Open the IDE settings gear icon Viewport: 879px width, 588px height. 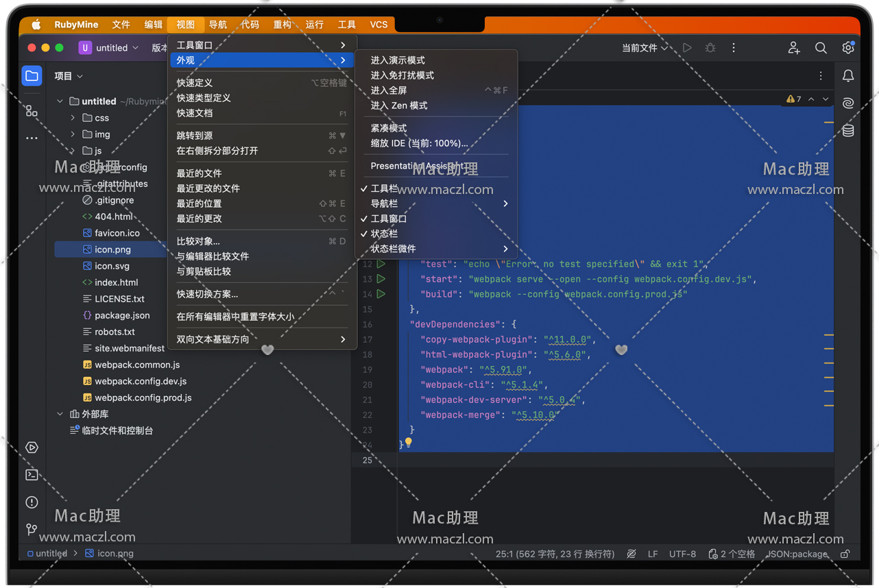pyautogui.click(x=848, y=48)
